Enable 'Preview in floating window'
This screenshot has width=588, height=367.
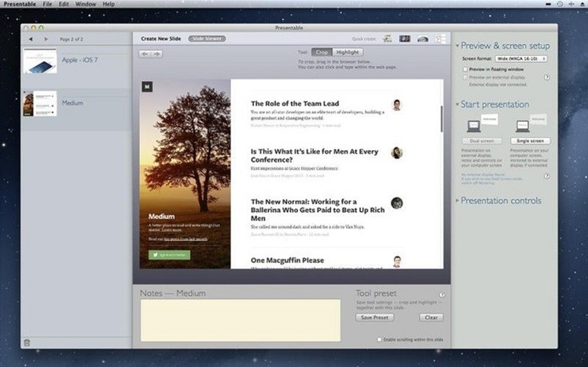[x=465, y=69]
